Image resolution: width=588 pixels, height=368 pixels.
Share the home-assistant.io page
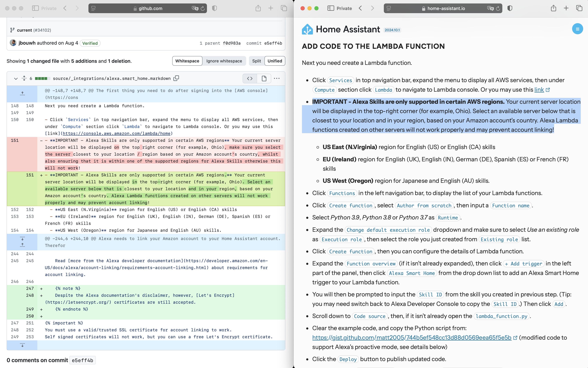pyautogui.click(x=553, y=8)
